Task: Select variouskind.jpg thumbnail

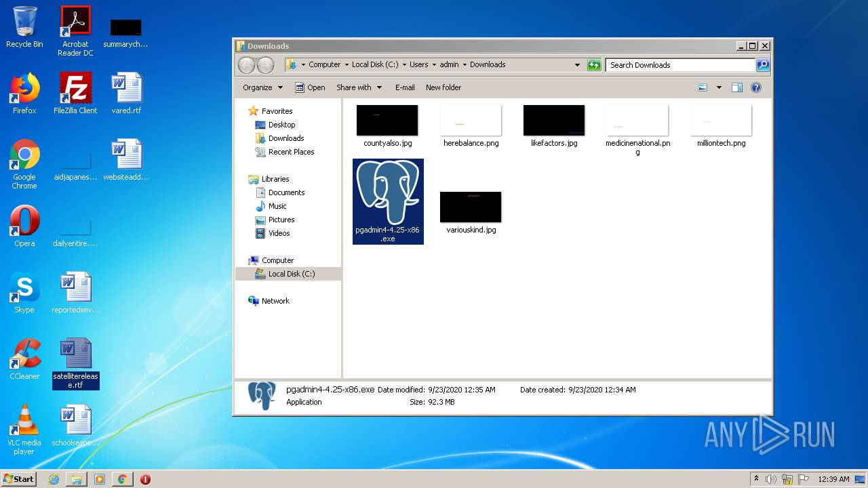Action: pyautogui.click(x=471, y=213)
